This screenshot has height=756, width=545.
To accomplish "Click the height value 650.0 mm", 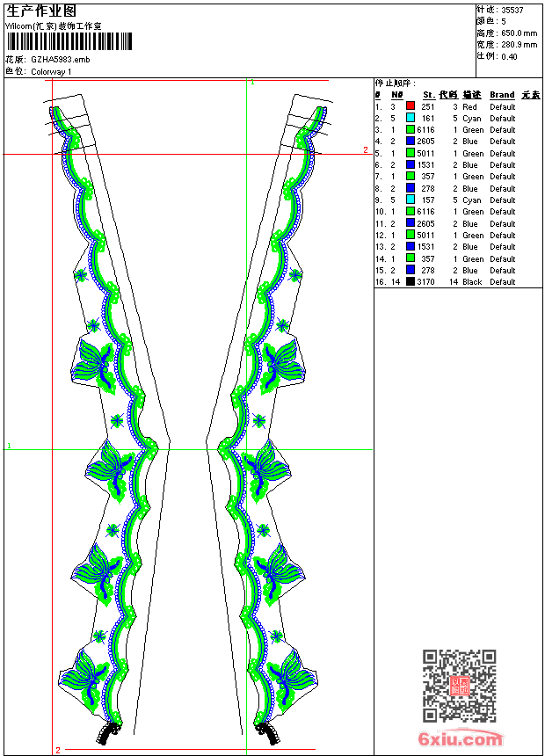I will (519, 33).
